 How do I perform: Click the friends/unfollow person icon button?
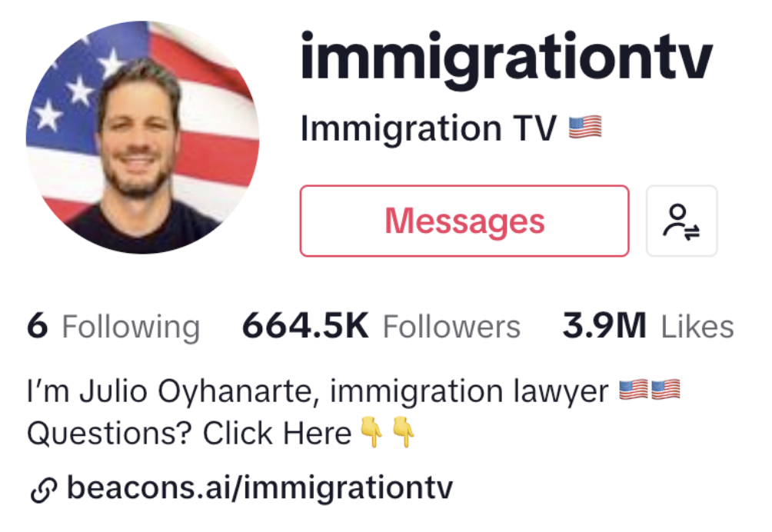click(681, 221)
